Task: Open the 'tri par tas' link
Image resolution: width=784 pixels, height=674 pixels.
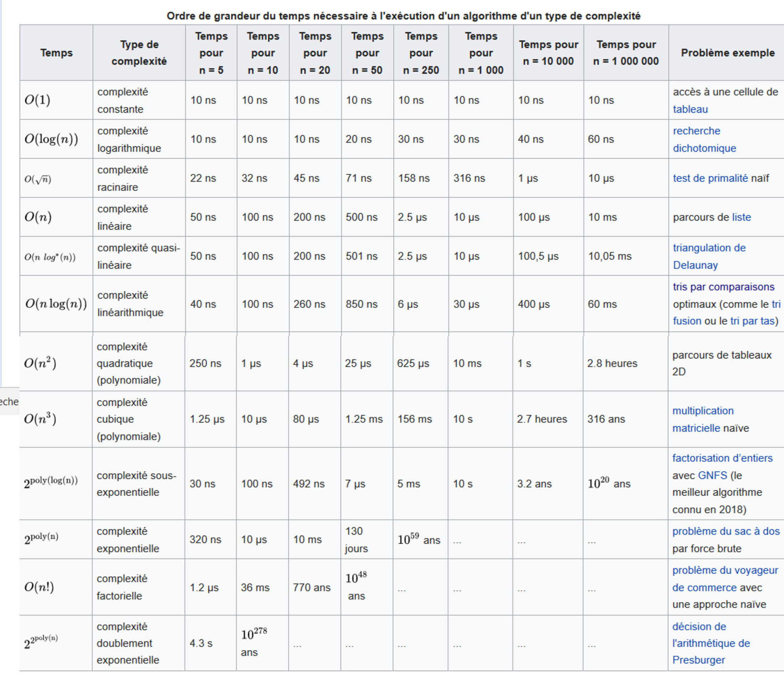Action: 752,321
